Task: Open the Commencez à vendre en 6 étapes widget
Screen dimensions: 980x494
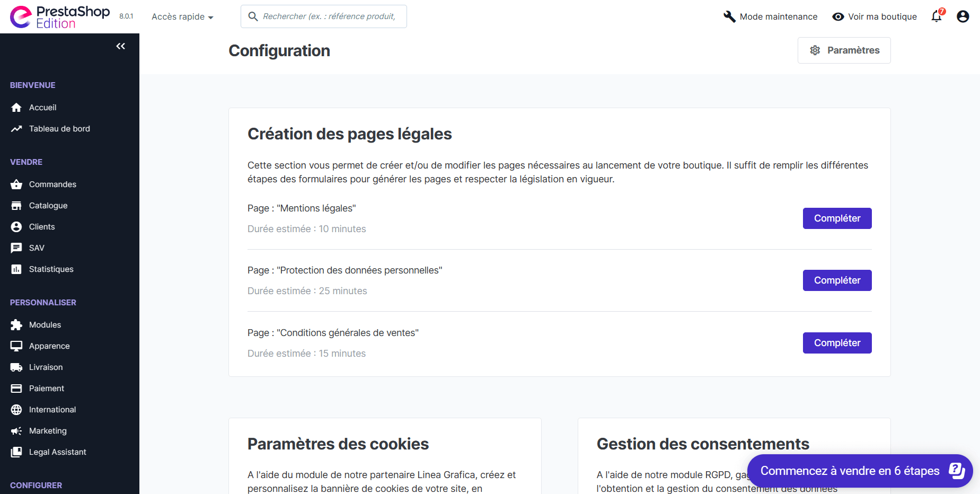Action: [860, 471]
